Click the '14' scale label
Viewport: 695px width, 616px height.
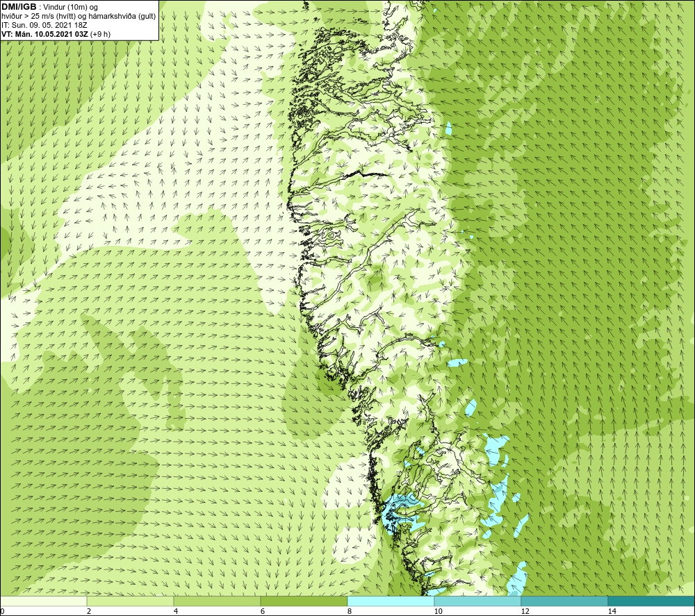pyautogui.click(x=612, y=611)
